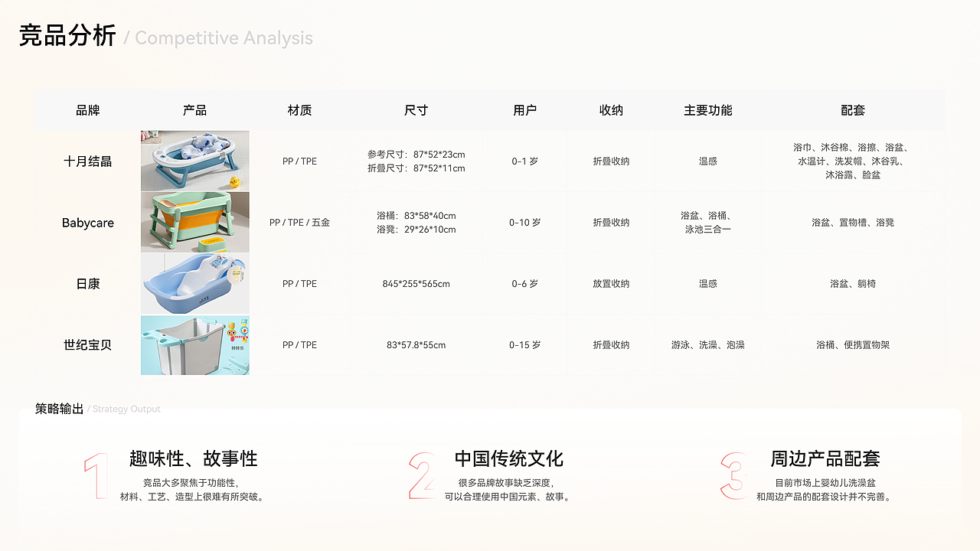Click 日康's PP / TPE material cell
The image size is (980, 551).
point(299,284)
